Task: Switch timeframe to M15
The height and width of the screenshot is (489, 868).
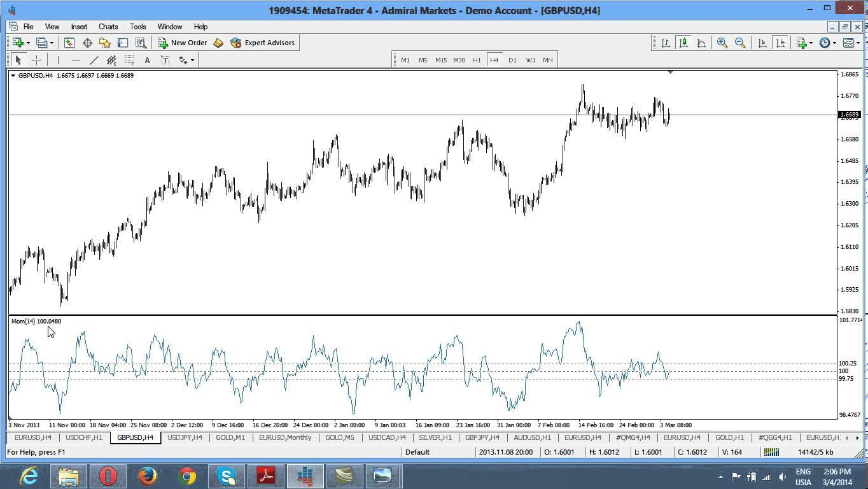Action: click(x=441, y=60)
